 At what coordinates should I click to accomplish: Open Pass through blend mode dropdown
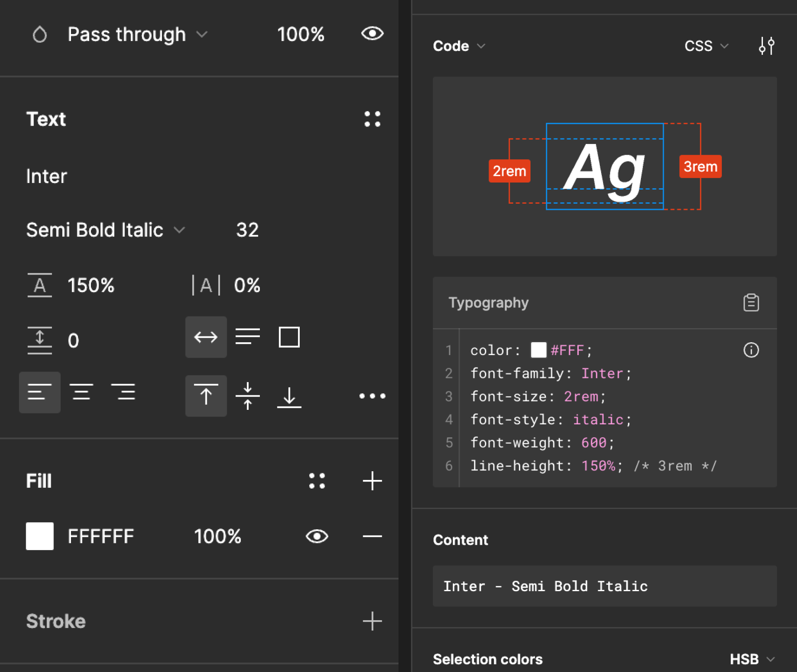pos(137,34)
